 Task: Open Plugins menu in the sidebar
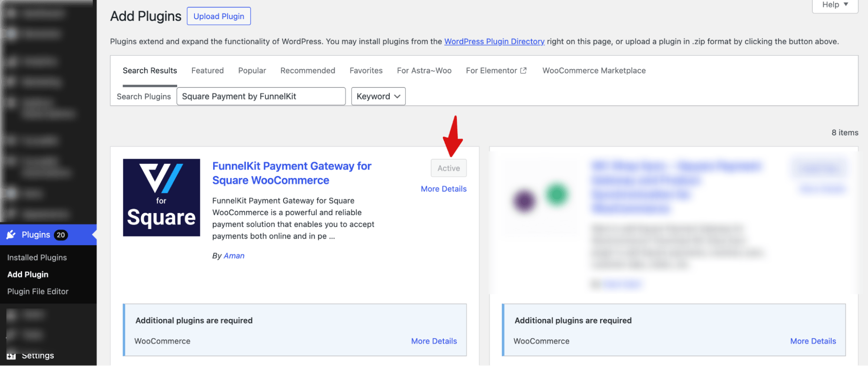[x=48, y=235]
